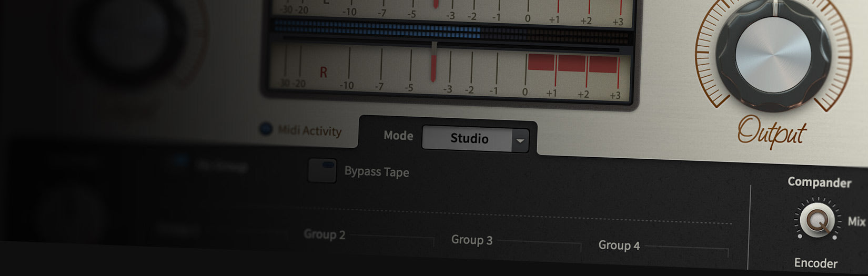Click the blue LED level strip
The image size is (868, 276).
[377, 29]
